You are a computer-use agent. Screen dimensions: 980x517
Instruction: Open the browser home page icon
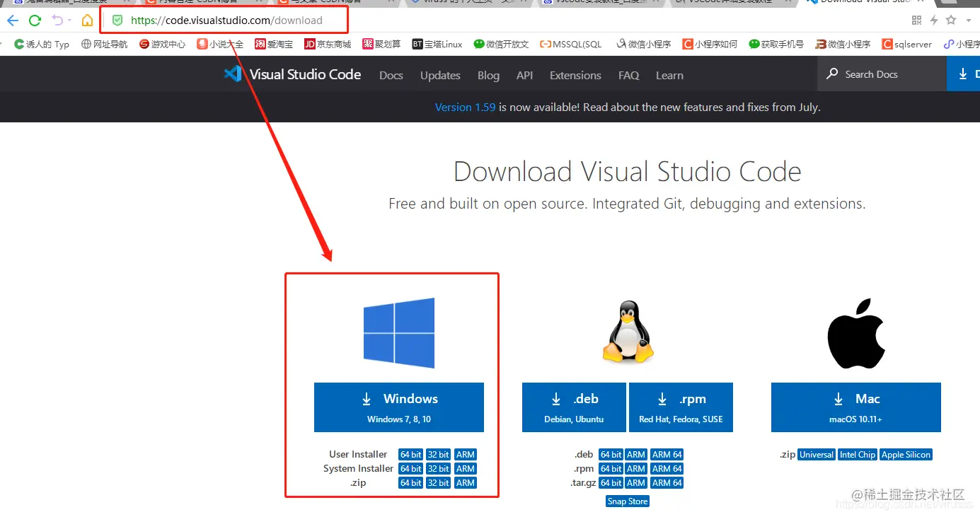click(87, 21)
